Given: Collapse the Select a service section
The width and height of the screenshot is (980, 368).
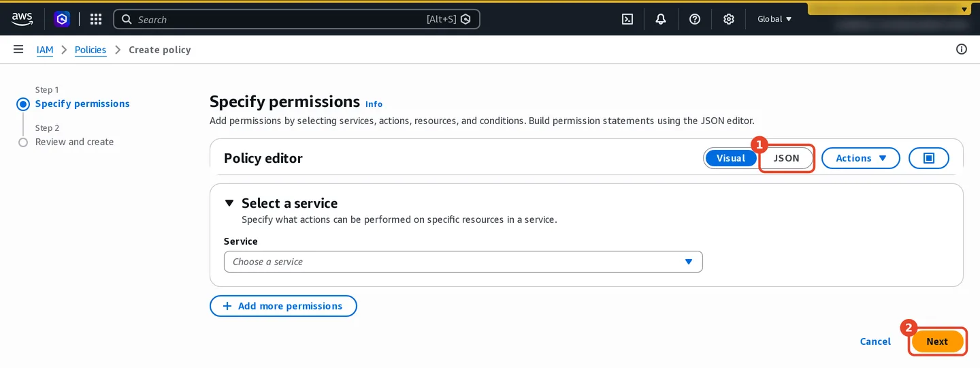Looking at the screenshot, I should click(229, 203).
